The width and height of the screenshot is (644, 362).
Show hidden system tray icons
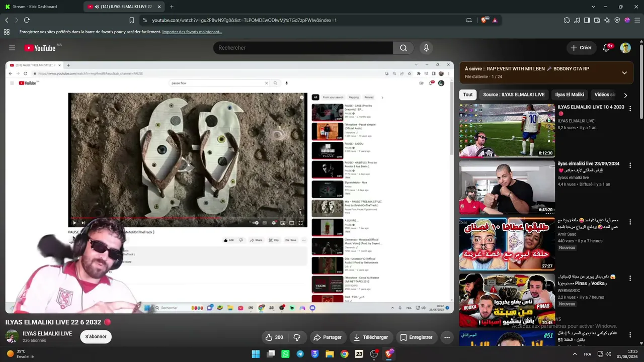[575, 354]
